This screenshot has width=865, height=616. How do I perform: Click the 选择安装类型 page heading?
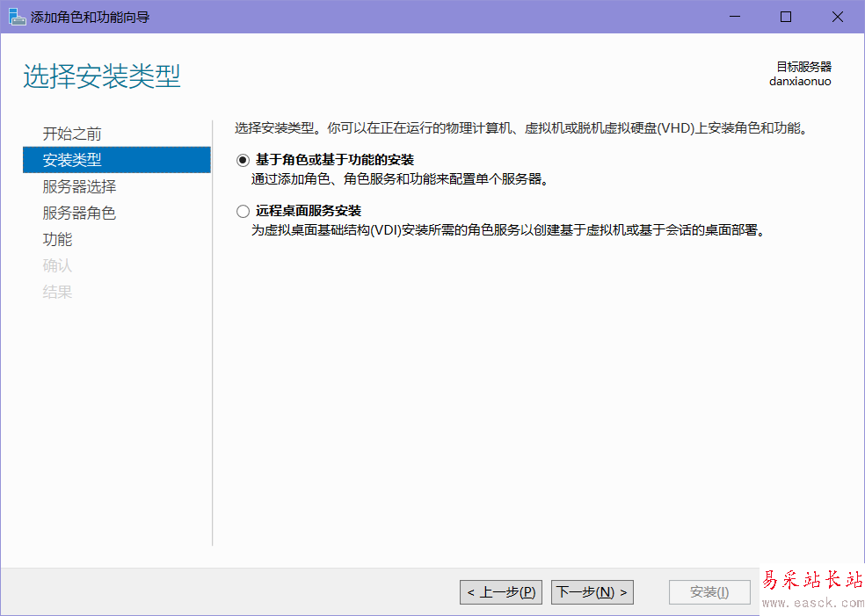[102, 76]
